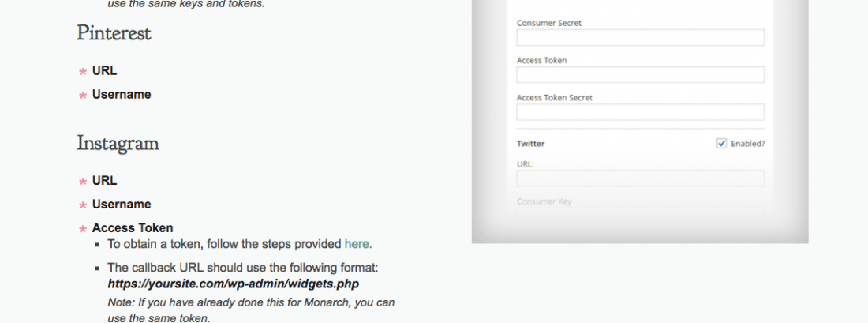Viewport: 868px width, 323px height.
Task: Click the pink asterisk beside Pinterest URL
Action: point(83,72)
